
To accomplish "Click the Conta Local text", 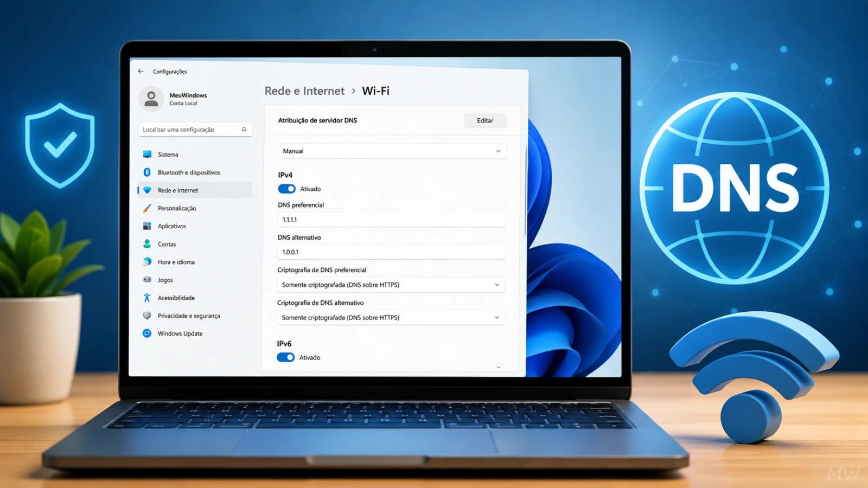I will pyautogui.click(x=183, y=104).
